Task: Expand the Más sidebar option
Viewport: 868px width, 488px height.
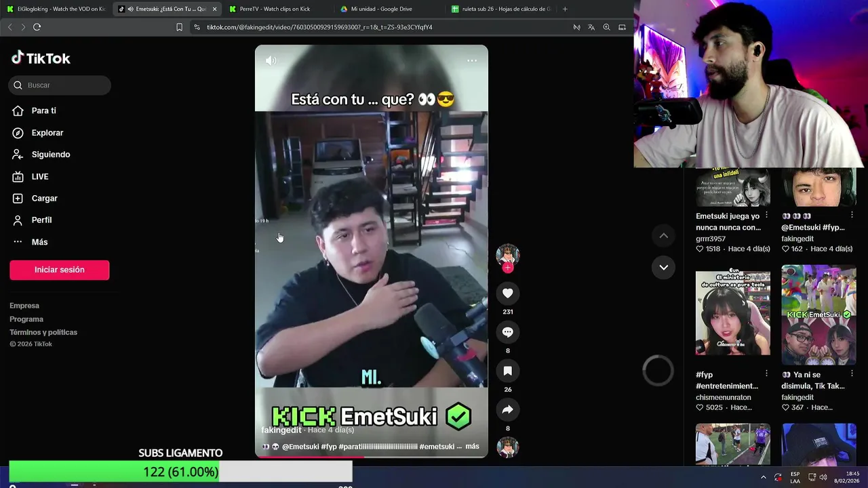Action: pos(39,242)
